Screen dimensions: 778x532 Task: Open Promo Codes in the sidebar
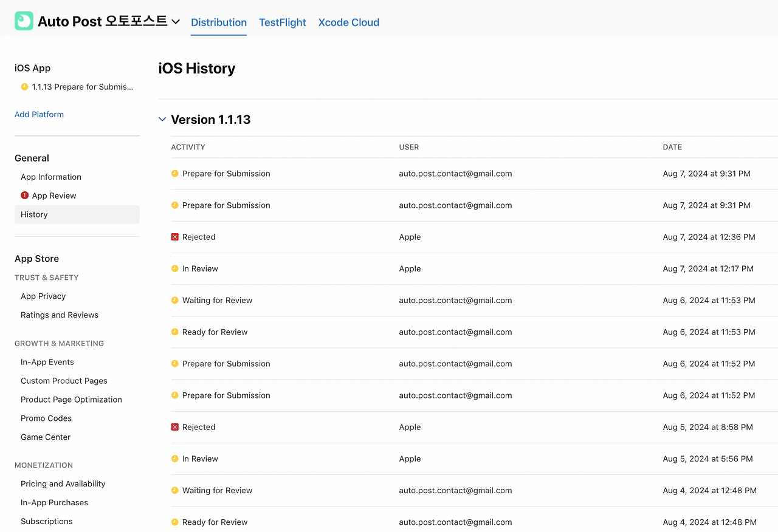click(46, 418)
